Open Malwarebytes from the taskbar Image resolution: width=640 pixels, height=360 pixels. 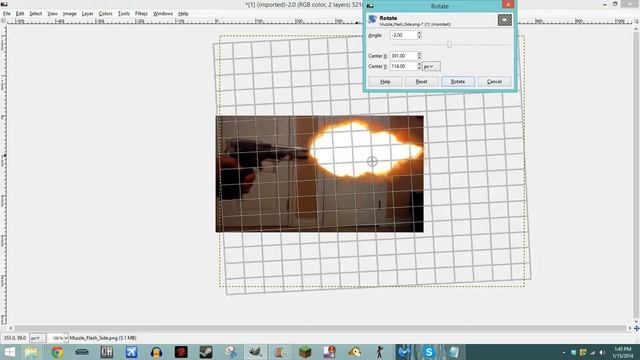[404, 352]
